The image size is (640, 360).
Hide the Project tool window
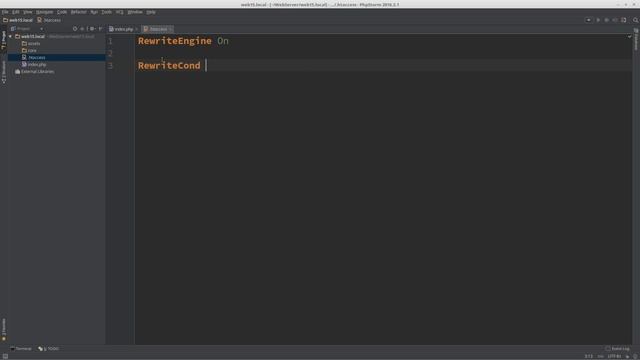point(100,29)
